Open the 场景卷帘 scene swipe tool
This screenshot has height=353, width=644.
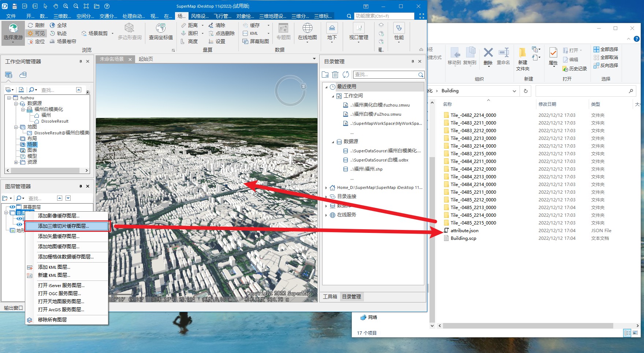(63, 41)
